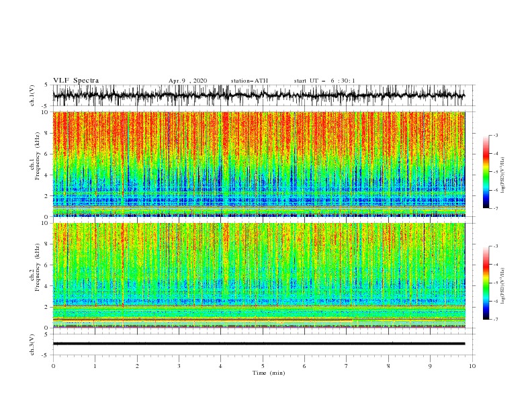Click the ch.2 color scale bar

[x=486, y=283]
